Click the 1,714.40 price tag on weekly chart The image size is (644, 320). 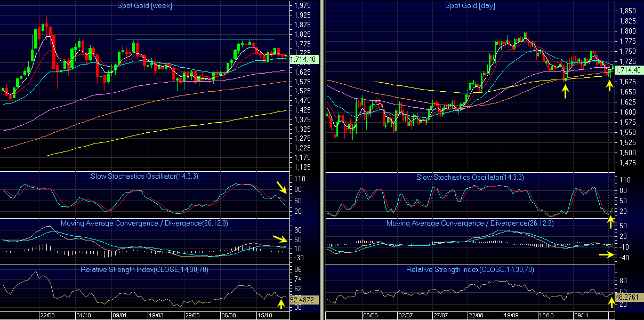303,60
